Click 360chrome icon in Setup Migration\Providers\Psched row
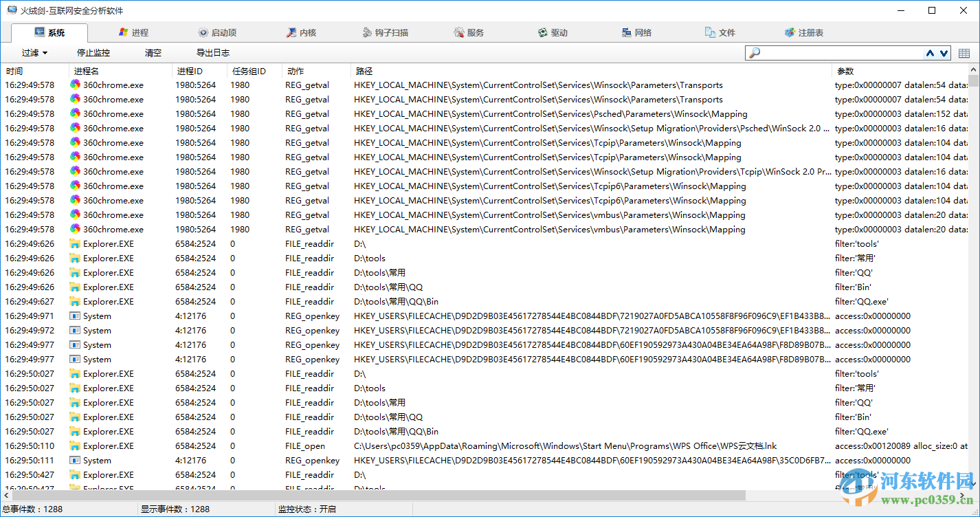 [75, 128]
